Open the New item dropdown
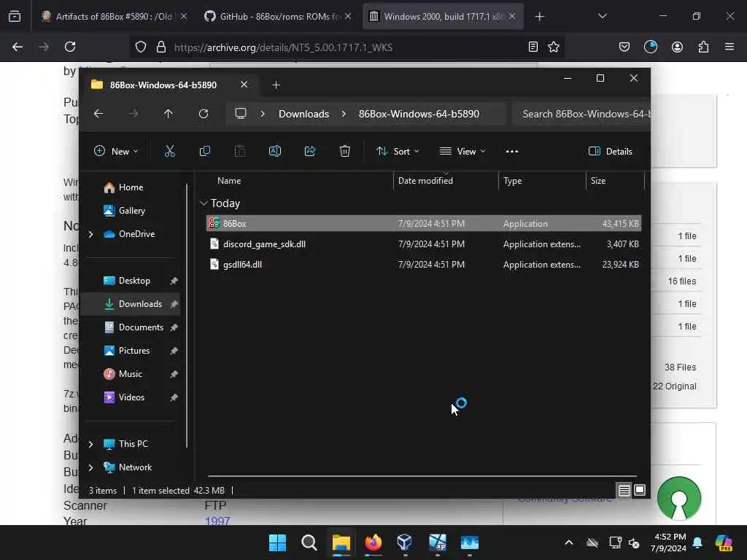747x560 pixels. (x=116, y=152)
